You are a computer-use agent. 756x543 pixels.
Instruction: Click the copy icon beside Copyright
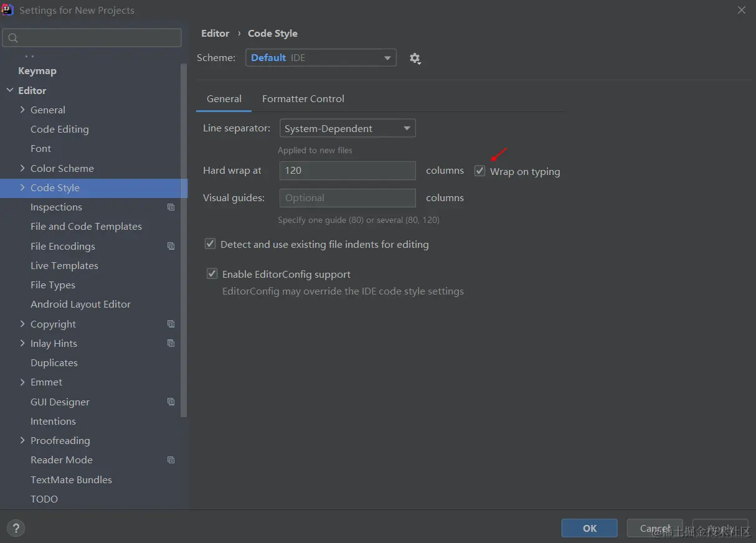pyautogui.click(x=171, y=324)
